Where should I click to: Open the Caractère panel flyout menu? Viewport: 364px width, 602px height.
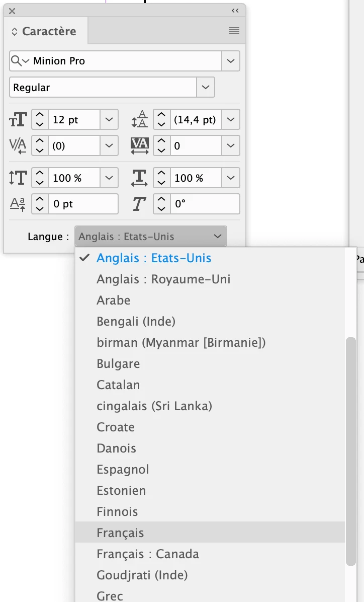pyautogui.click(x=234, y=31)
